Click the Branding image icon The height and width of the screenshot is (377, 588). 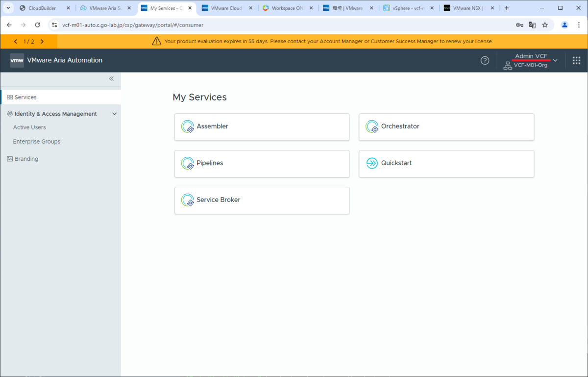tap(10, 159)
